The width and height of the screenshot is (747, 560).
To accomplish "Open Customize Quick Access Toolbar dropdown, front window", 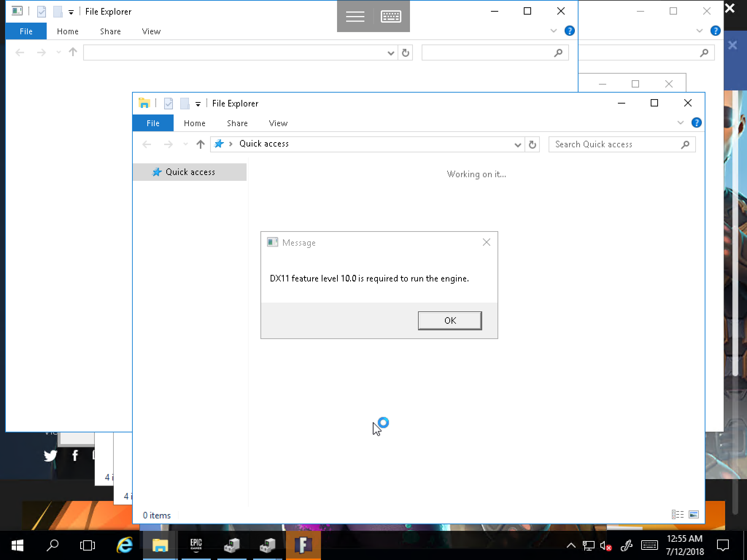I will (198, 104).
